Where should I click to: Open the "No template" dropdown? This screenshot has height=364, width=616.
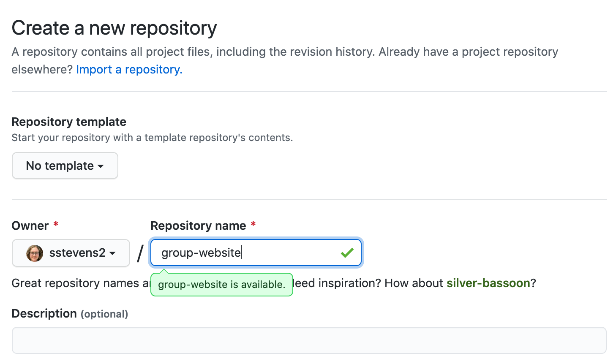click(x=65, y=166)
